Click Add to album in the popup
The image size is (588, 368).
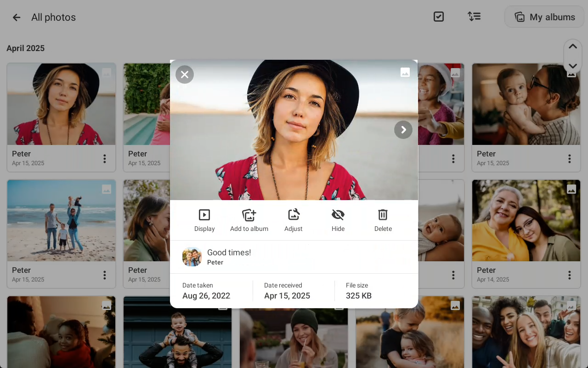[x=249, y=220]
